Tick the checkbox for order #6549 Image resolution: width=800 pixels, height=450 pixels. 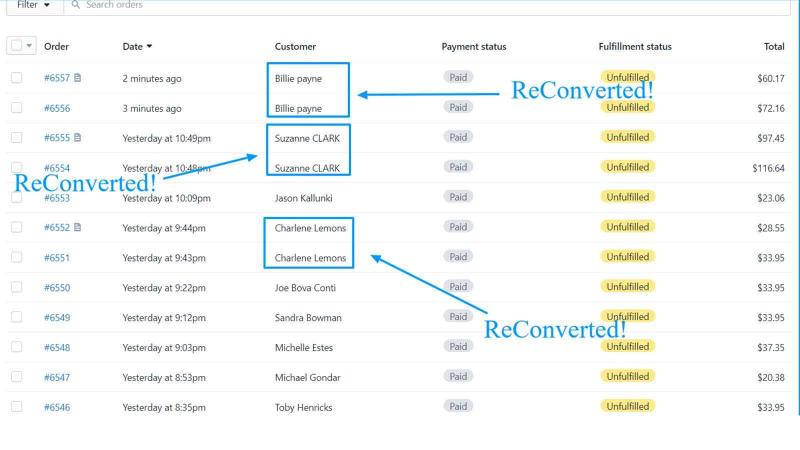16,317
